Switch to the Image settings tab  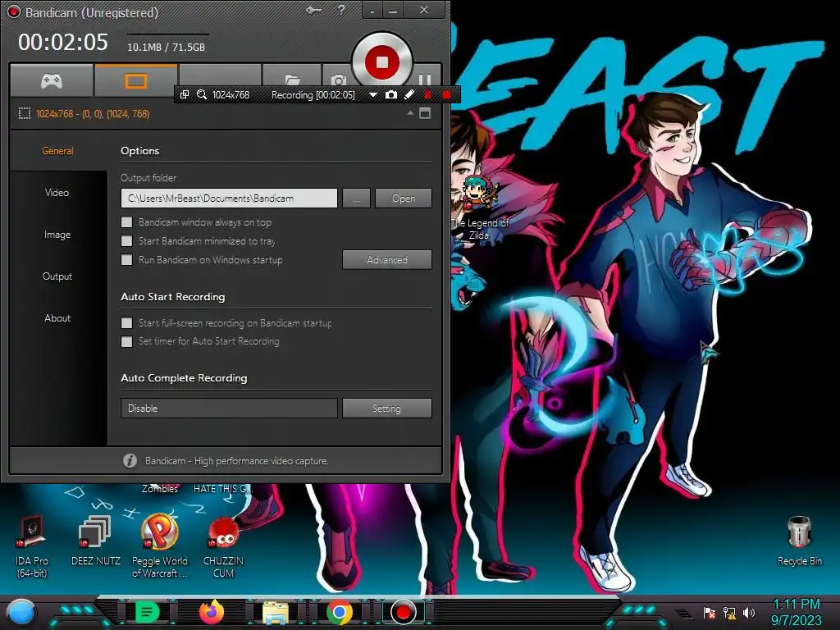pyautogui.click(x=57, y=234)
